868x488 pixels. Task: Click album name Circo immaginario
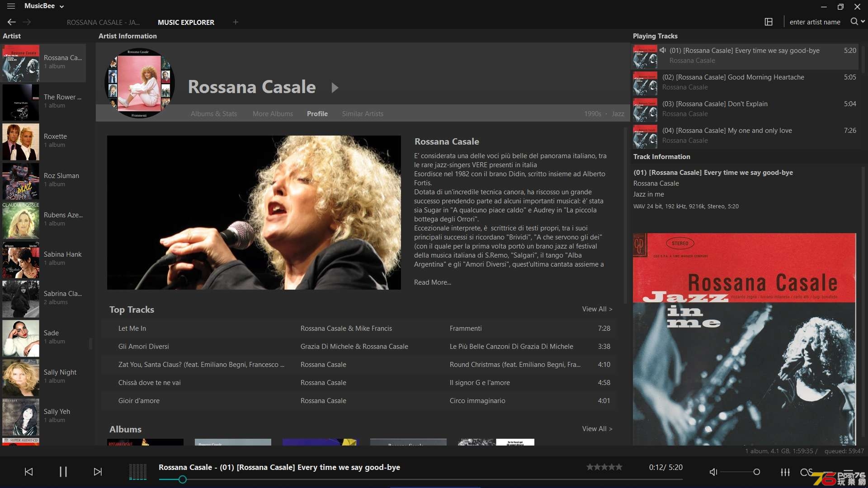(x=477, y=401)
